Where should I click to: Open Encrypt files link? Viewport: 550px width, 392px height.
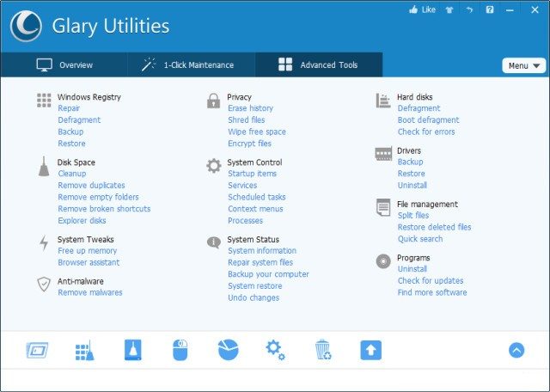[x=249, y=144]
